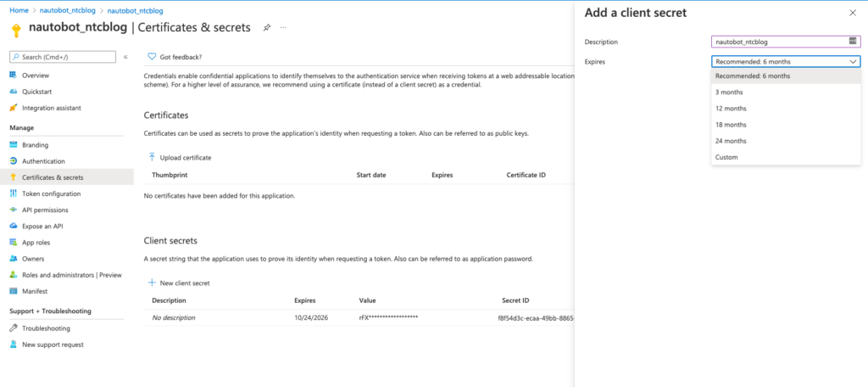Click the Certificate ID column header

pyautogui.click(x=526, y=175)
